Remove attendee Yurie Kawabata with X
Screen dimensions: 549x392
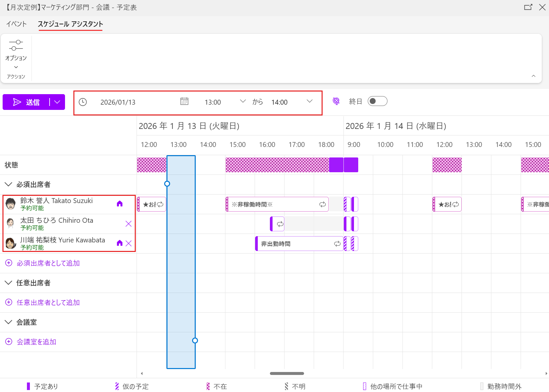pos(128,243)
